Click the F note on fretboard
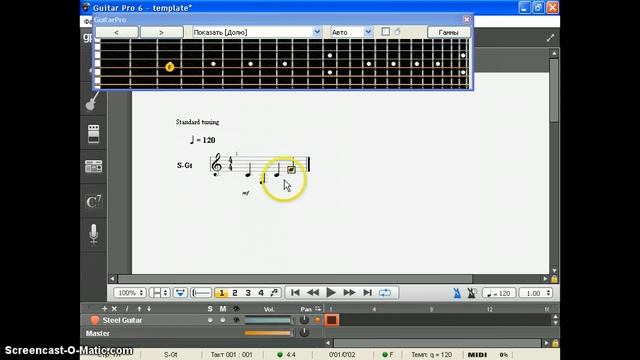The width and height of the screenshot is (640, 360). (x=170, y=67)
